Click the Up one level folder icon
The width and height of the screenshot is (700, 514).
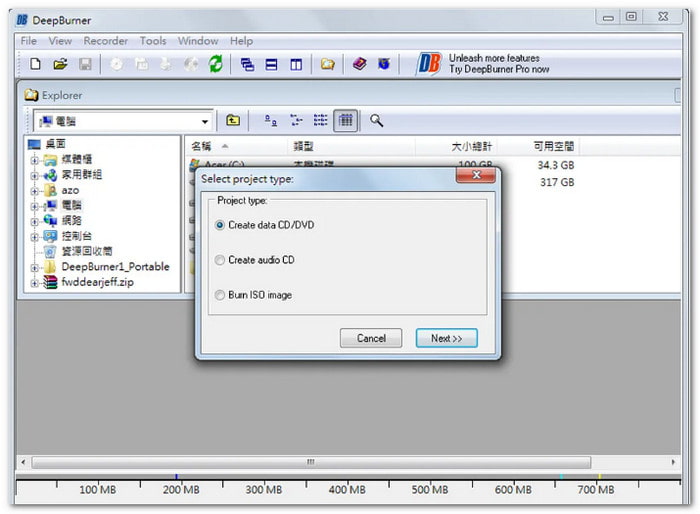pyautogui.click(x=233, y=120)
